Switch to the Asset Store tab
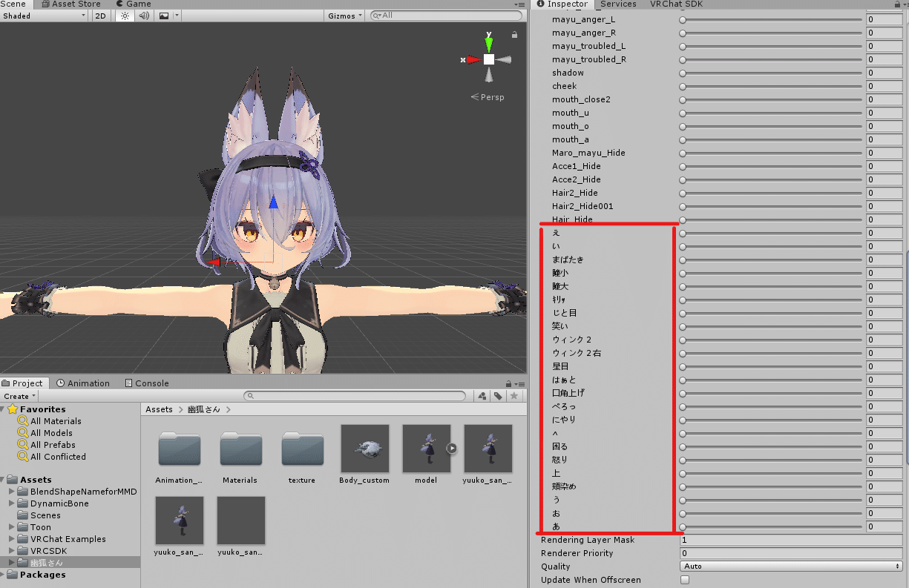This screenshot has height=588, width=909. coord(70,4)
